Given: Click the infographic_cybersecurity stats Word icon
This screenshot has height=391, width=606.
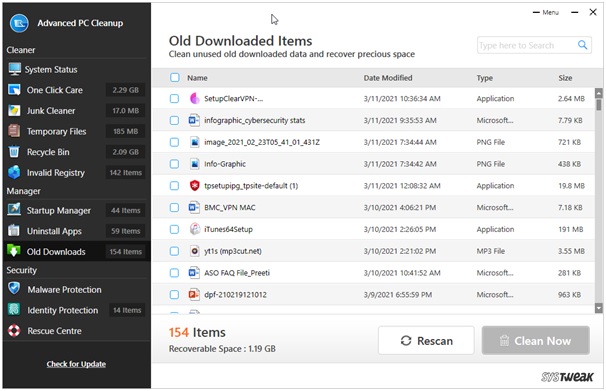Looking at the screenshot, I should click(194, 120).
